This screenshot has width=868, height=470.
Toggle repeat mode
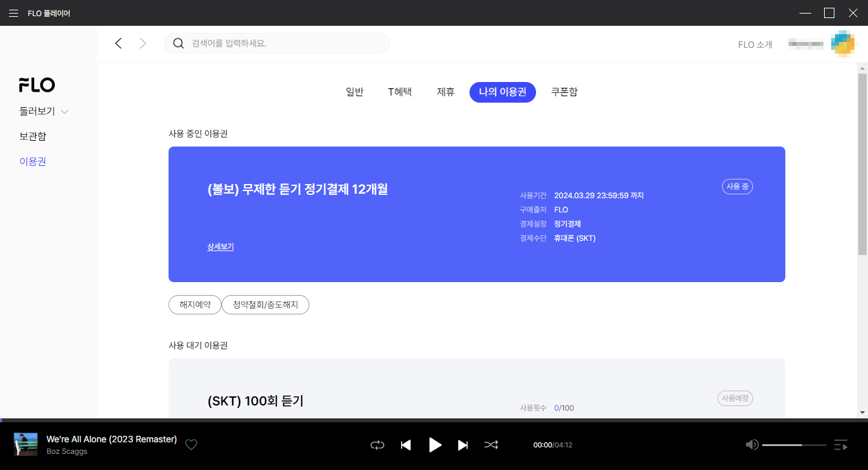click(377, 445)
